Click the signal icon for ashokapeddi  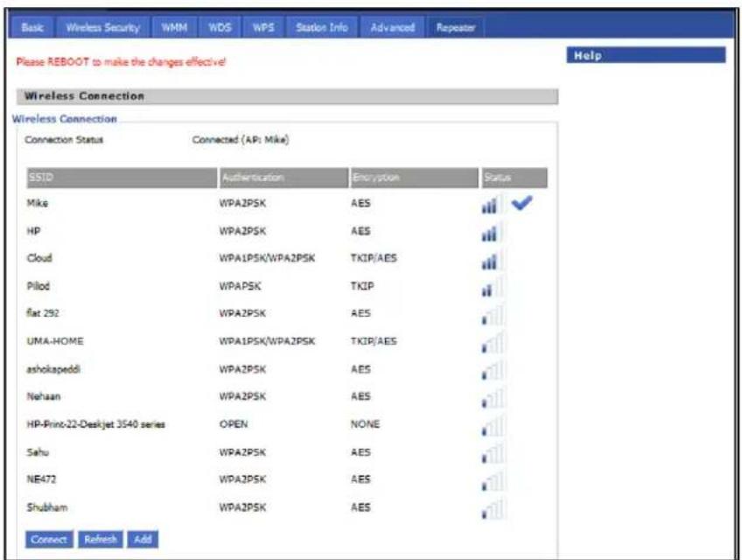coord(492,371)
